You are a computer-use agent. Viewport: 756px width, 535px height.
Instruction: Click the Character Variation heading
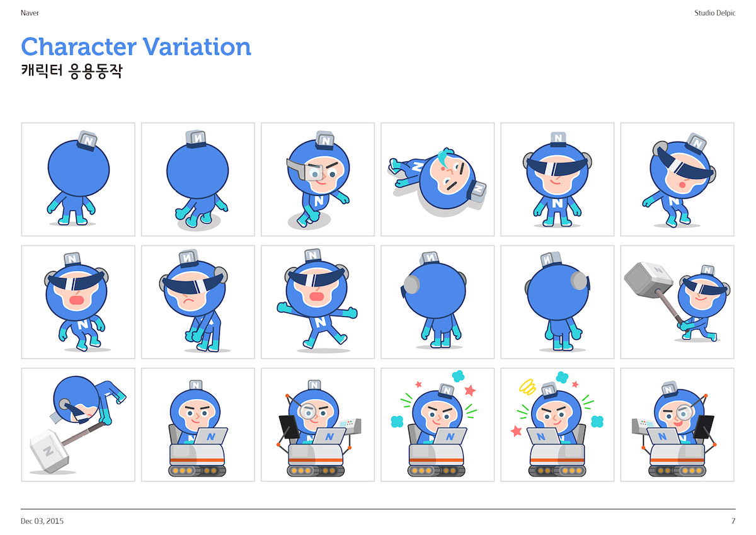click(136, 47)
